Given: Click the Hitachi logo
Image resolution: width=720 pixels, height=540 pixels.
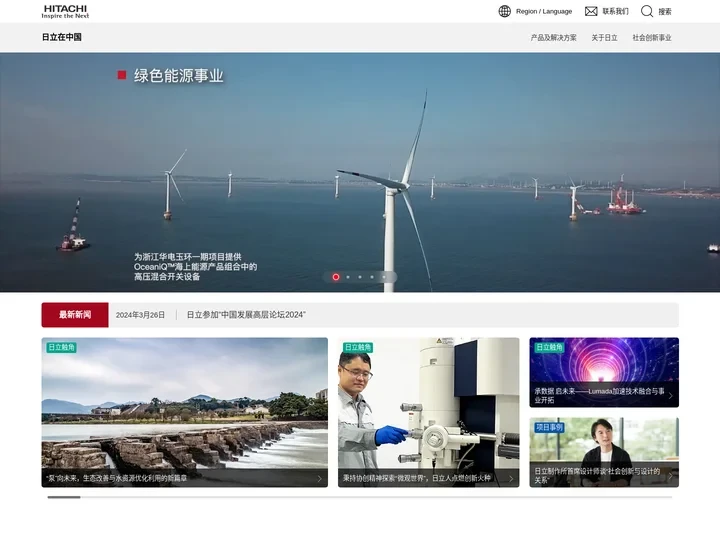Looking at the screenshot, I should [x=65, y=11].
